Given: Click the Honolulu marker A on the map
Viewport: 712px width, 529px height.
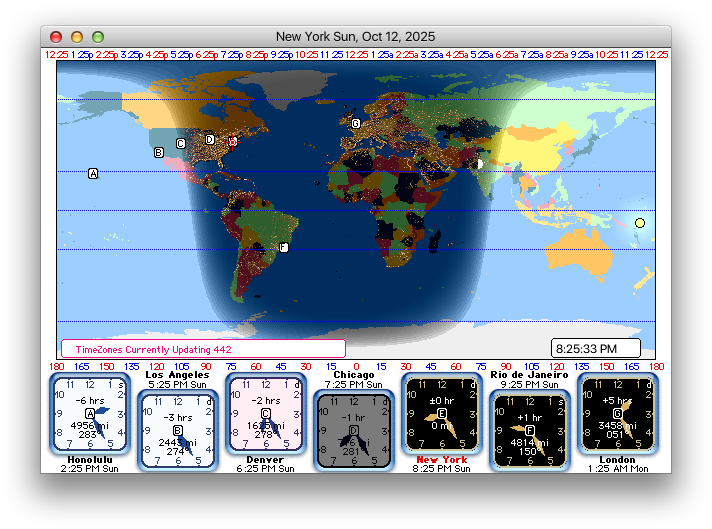Looking at the screenshot, I should (93, 174).
